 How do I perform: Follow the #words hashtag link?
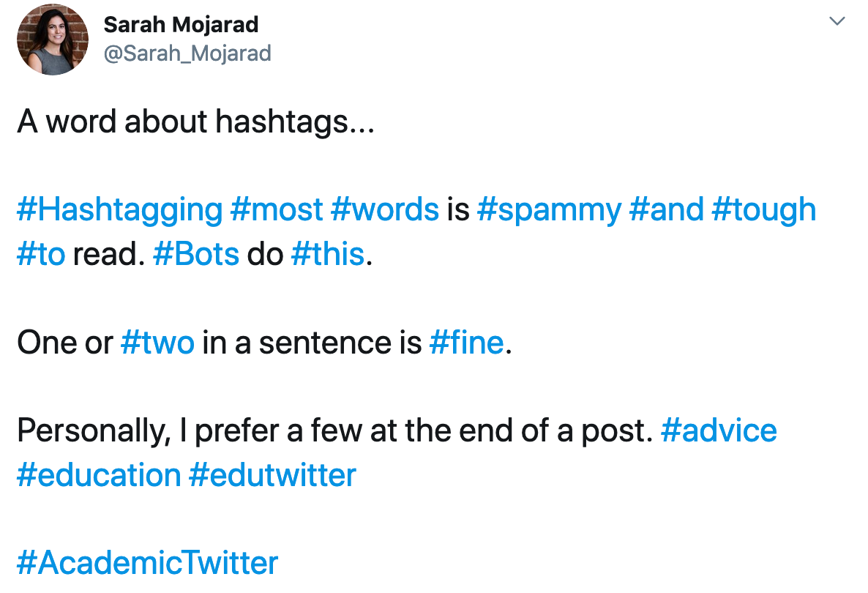385,210
